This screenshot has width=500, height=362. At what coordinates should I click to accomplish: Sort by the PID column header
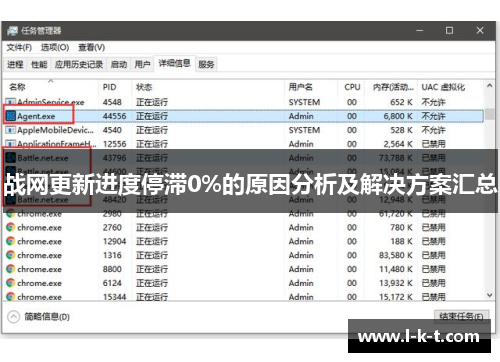(115, 87)
